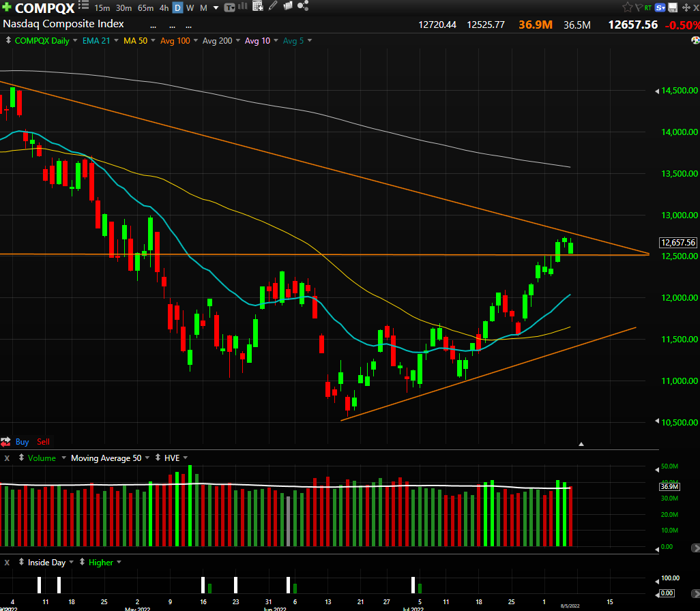The height and width of the screenshot is (611, 700).
Task: Open the MA 50 dropdown arrow
Action: pyautogui.click(x=153, y=40)
